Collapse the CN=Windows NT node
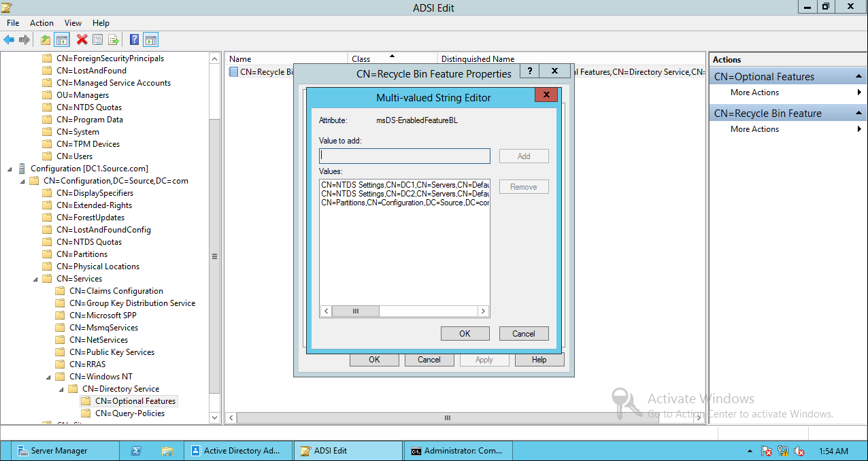Screen dimensions: 868x461 [48, 376]
